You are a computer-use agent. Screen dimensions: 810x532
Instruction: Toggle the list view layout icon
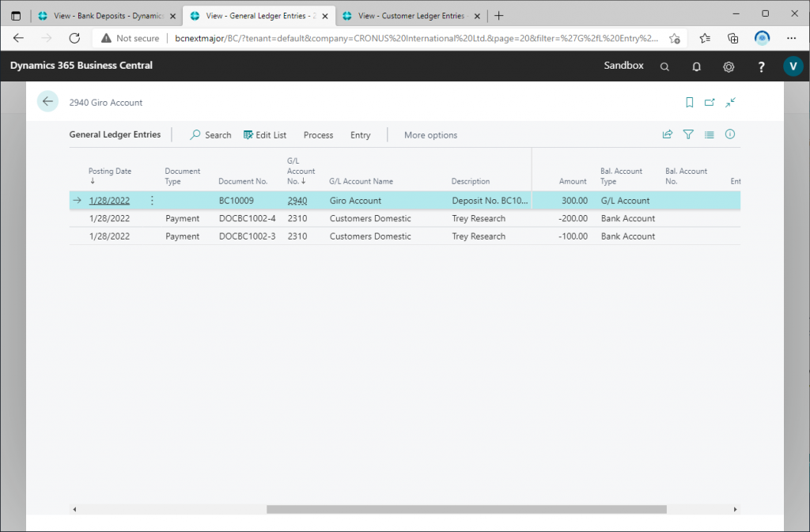click(x=710, y=134)
